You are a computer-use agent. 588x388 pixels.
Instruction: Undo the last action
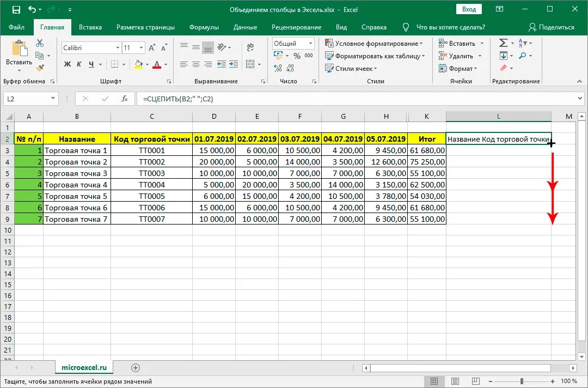[32, 9]
